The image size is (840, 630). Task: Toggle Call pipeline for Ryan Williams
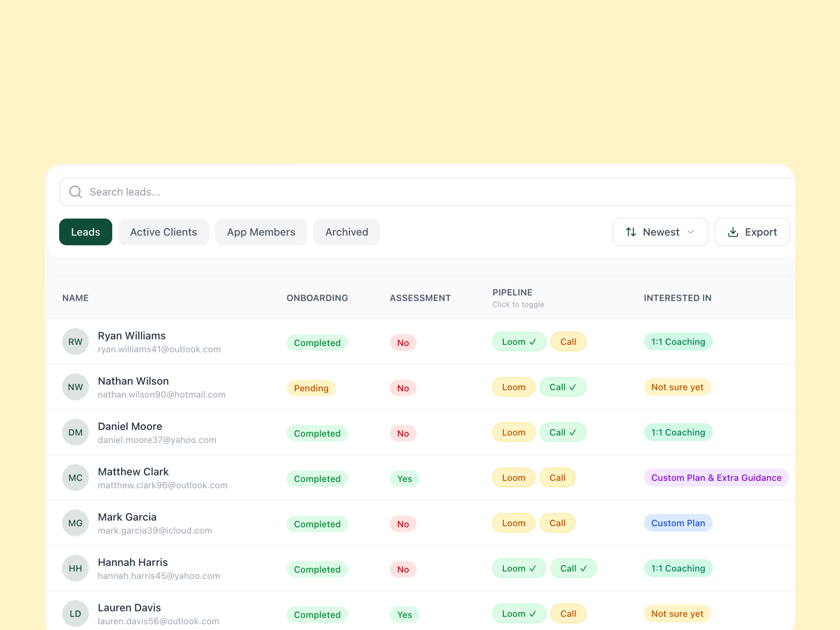coord(568,342)
